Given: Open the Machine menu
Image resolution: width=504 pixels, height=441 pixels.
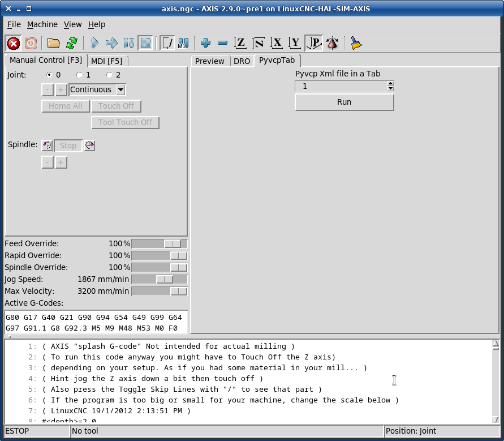Looking at the screenshot, I should coord(42,24).
